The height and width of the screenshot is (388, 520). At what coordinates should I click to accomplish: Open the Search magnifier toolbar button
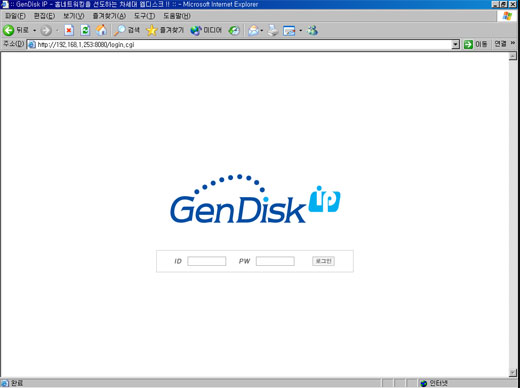[127, 30]
